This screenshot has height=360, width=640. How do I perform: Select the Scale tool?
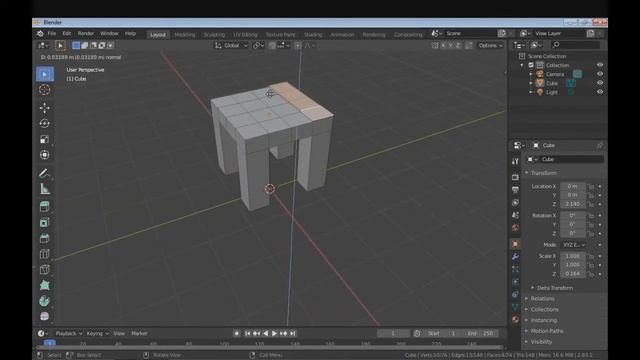point(44,139)
